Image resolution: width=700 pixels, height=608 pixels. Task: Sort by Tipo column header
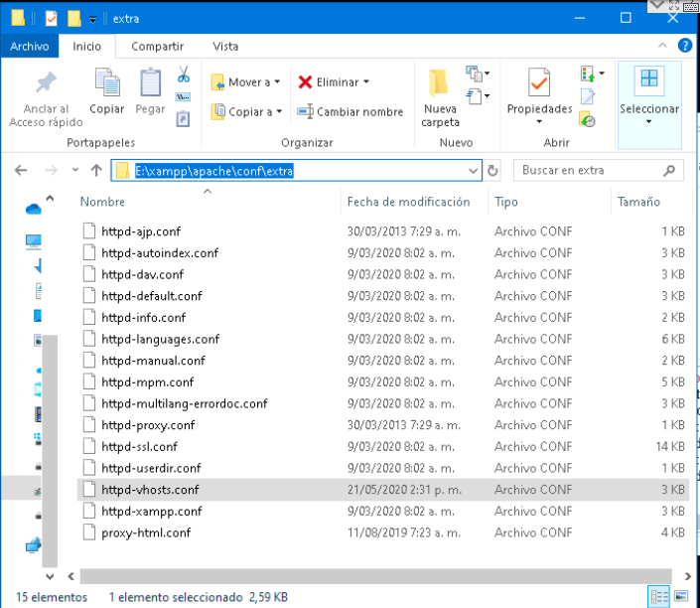505,202
